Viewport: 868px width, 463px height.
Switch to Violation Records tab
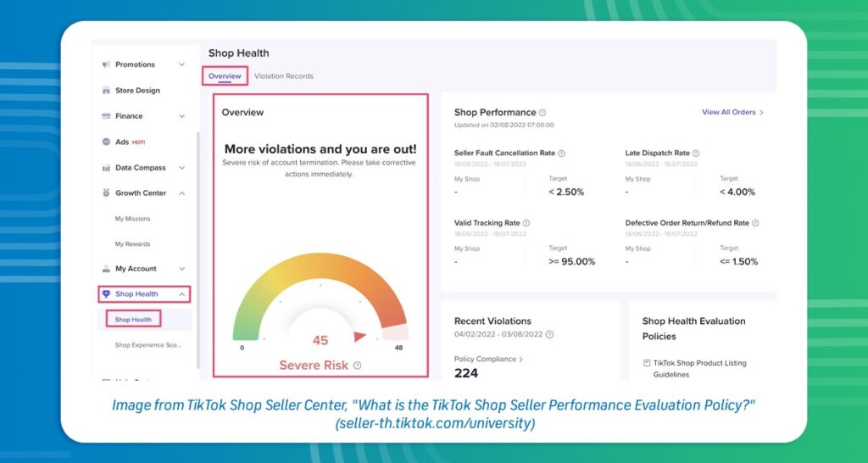point(284,75)
